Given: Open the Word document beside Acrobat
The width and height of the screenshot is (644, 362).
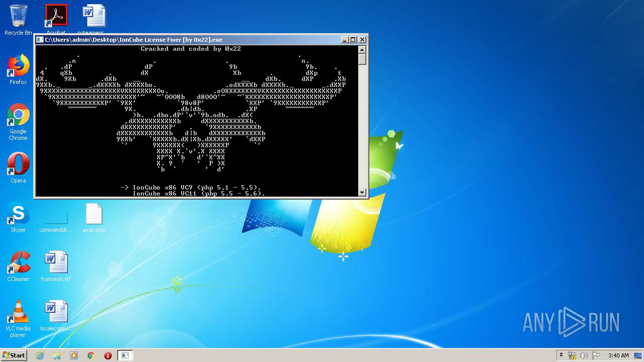Looking at the screenshot, I should [x=94, y=19].
